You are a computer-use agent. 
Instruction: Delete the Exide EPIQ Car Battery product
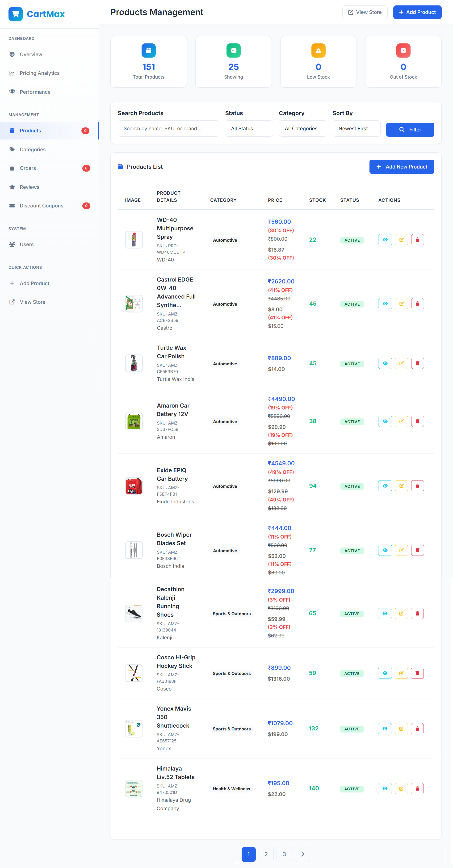point(417,486)
